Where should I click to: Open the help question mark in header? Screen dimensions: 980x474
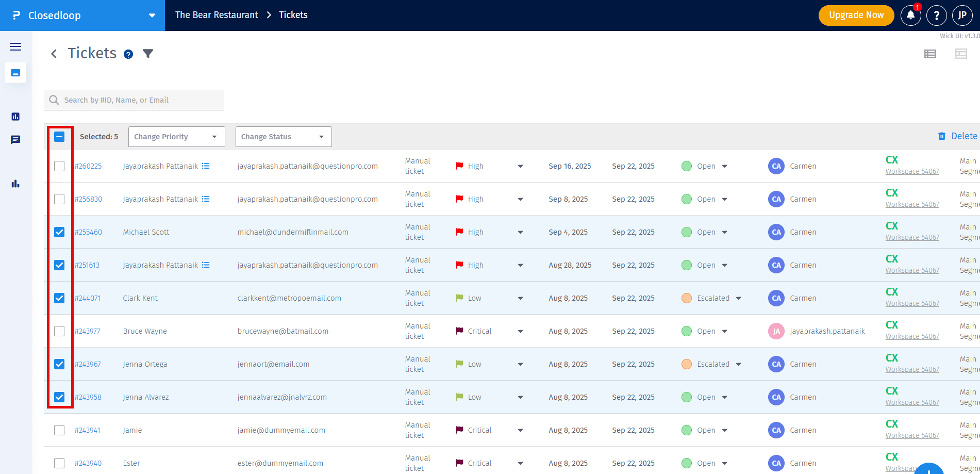[x=936, y=15]
